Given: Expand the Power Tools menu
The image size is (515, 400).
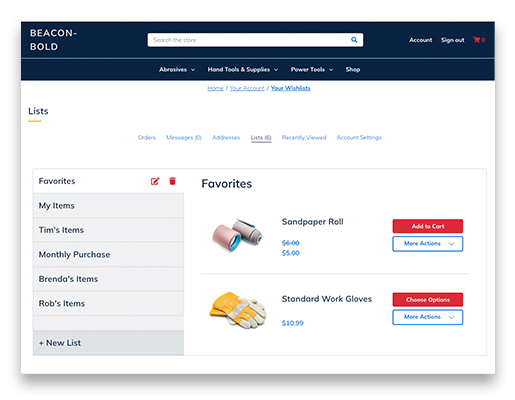Looking at the screenshot, I should (x=312, y=70).
